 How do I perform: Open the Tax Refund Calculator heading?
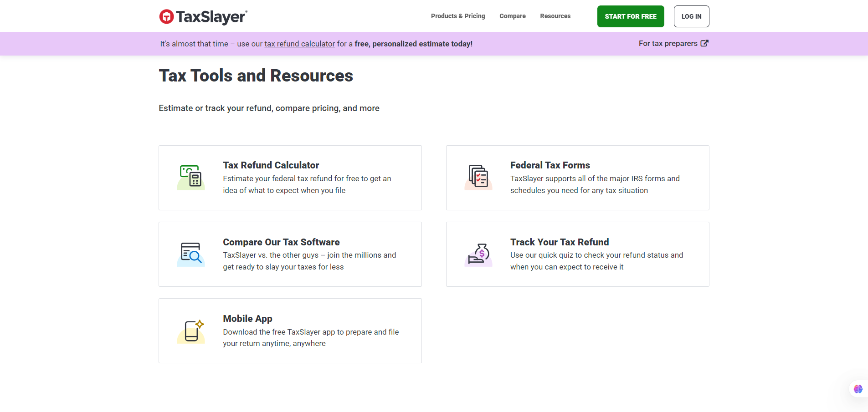pyautogui.click(x=271, y=165)
